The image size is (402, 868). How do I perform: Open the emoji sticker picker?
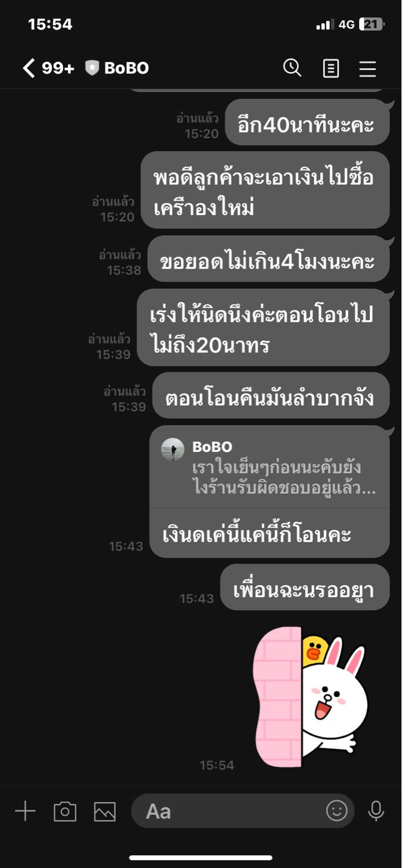(337, 810)
